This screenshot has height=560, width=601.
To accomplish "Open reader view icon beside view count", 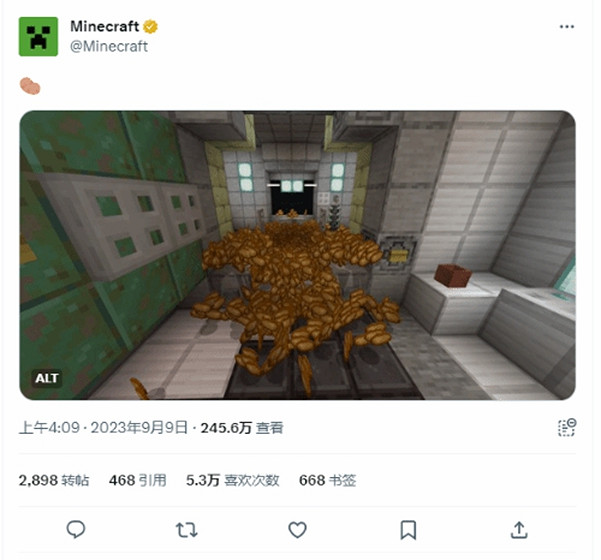I will coord(567,427).
